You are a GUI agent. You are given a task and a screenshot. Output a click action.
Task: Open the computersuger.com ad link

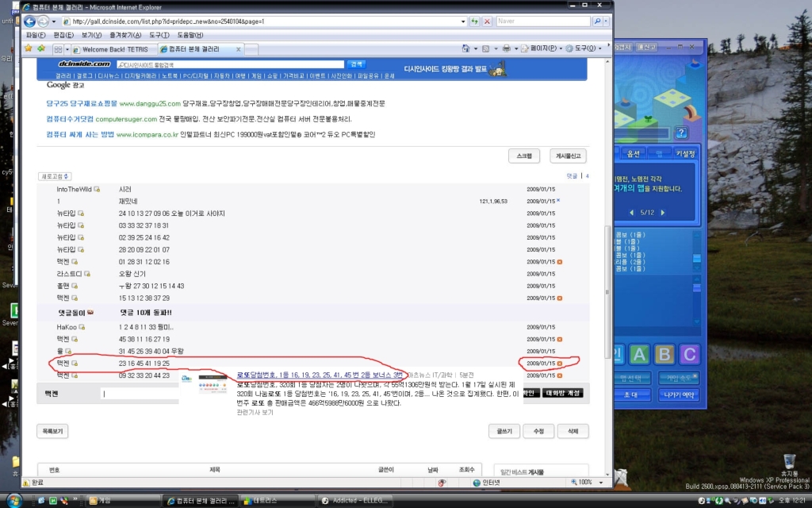(x=126, y=119)
